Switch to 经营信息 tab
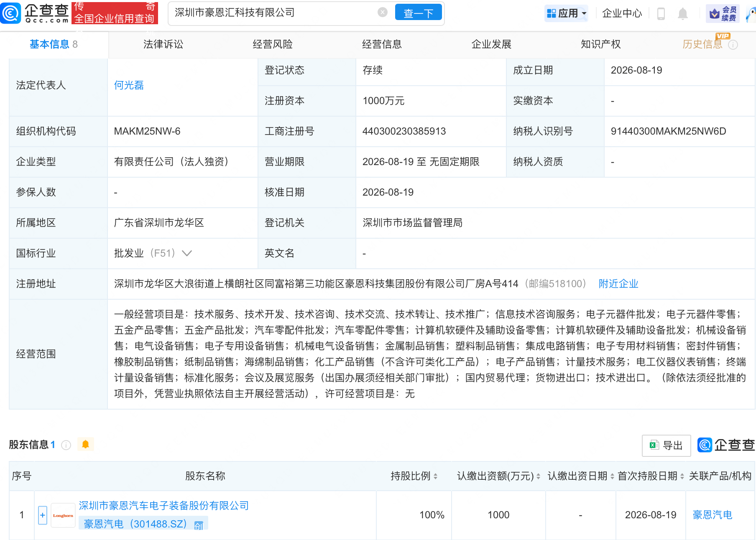The height and width of the screenshot is (540, 756). pyautogui.click(x=382, y=44)
